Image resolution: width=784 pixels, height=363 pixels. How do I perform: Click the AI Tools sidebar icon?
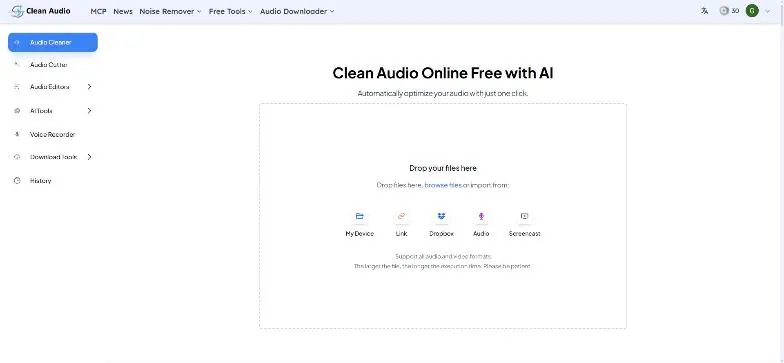pos(17,110)
